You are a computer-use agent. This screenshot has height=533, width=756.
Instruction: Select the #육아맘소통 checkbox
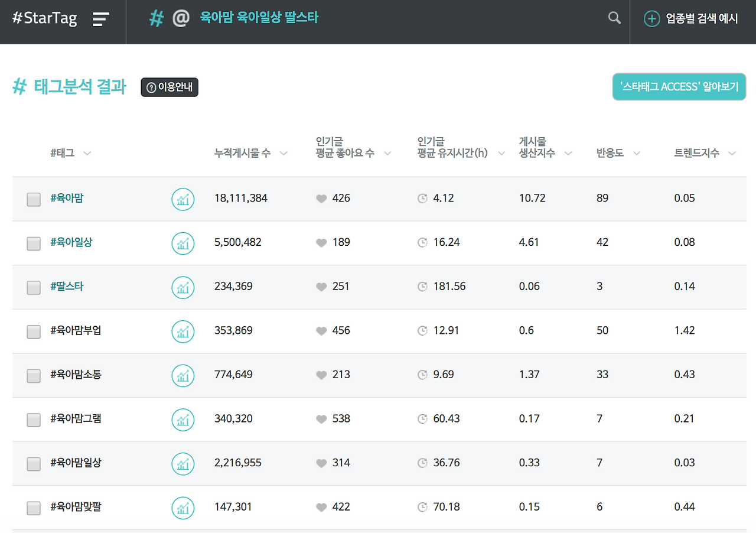tap(34, 376)
